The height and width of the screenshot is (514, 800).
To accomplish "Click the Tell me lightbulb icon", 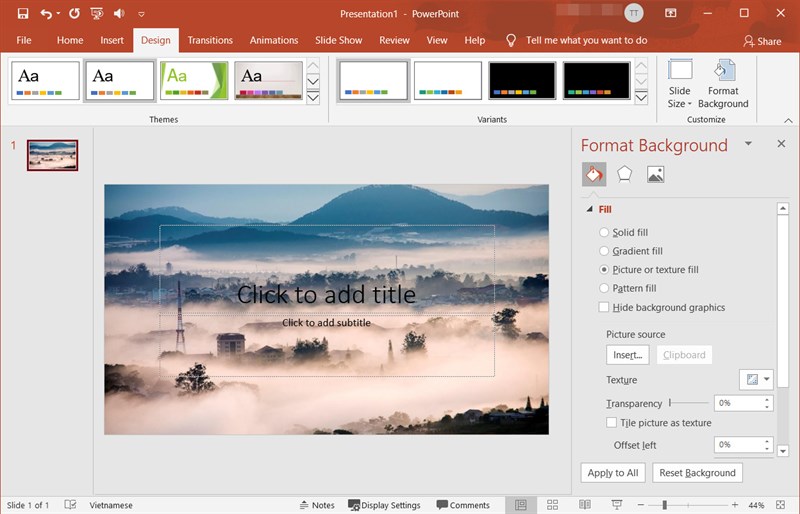I will [x=510, y=41].
